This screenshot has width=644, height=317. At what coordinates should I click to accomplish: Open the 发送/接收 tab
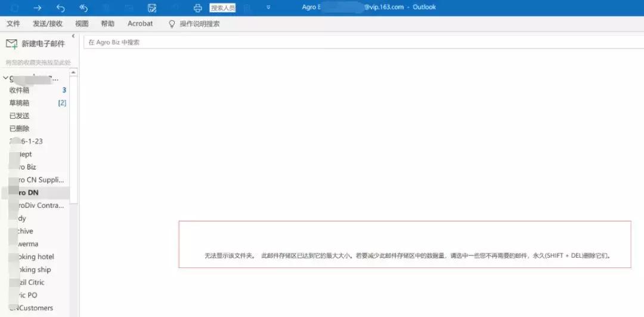[48, 24]
